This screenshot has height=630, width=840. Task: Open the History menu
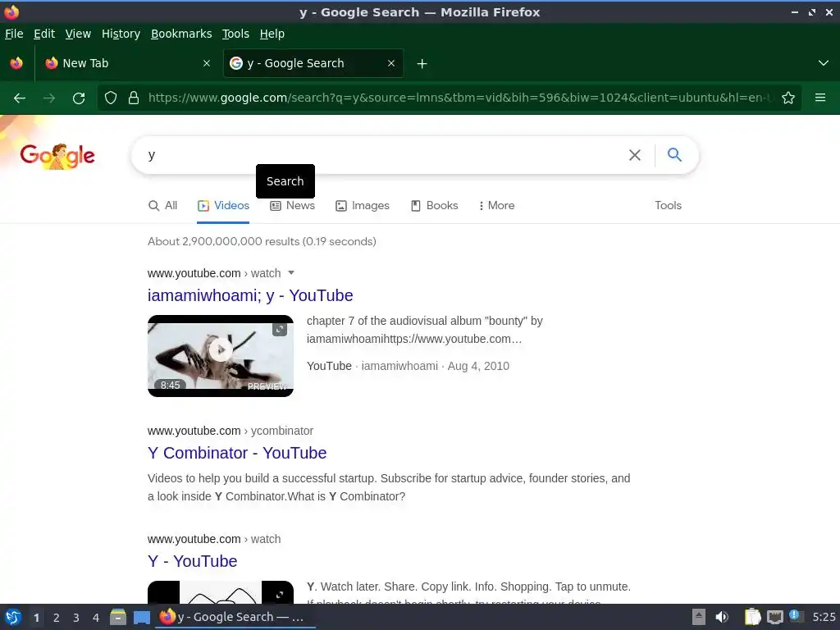pos(121,34)
